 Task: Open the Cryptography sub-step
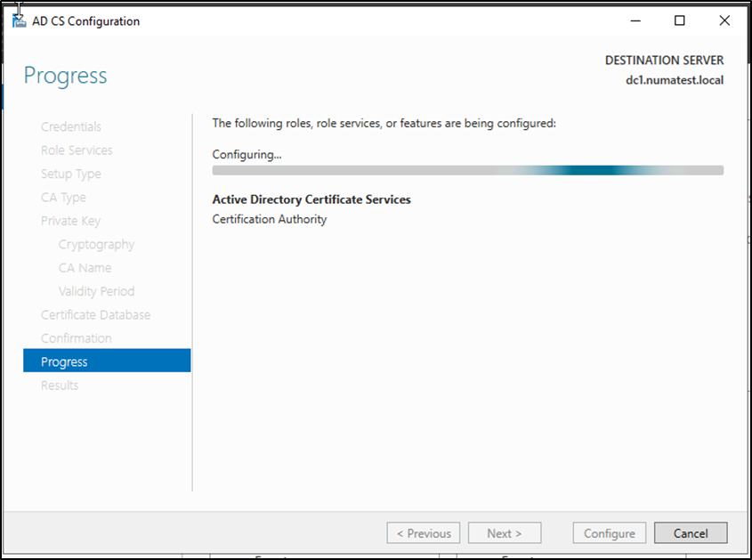(x=96, y=245)
